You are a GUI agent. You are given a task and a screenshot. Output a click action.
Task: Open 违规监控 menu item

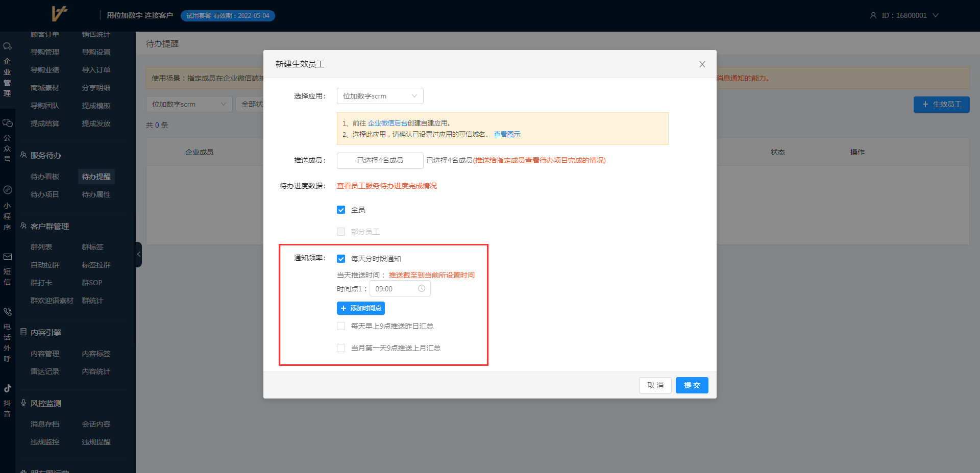pyautogui.click(x=45, y=442)
